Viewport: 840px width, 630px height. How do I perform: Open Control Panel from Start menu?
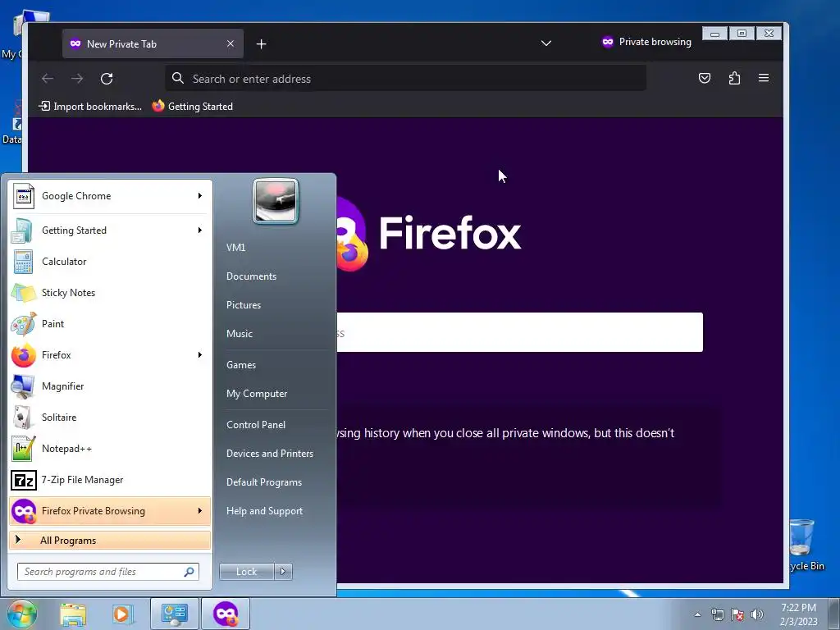tap(256, 425)
